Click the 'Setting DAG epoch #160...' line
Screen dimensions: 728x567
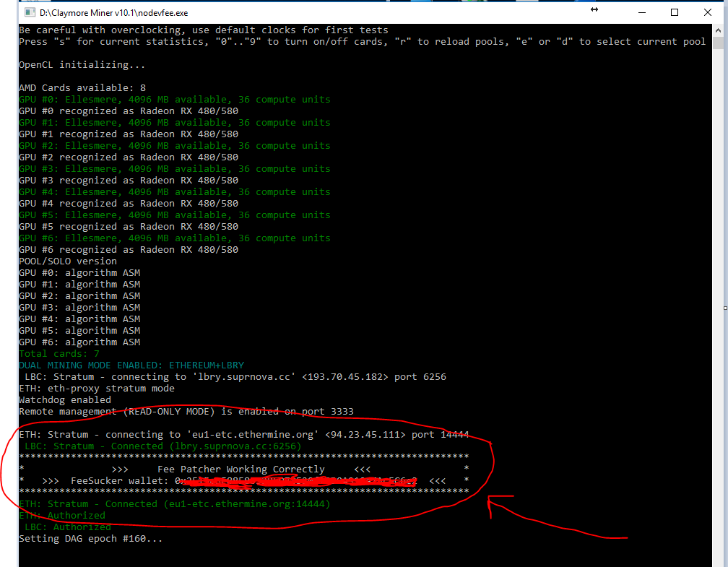click(91, 539)
